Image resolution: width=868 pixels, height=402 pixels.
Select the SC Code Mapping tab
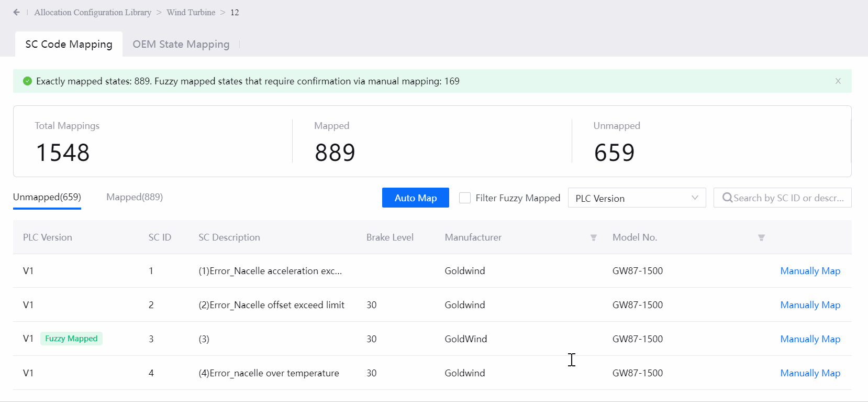pyautogui.click(x=69, y=44)
